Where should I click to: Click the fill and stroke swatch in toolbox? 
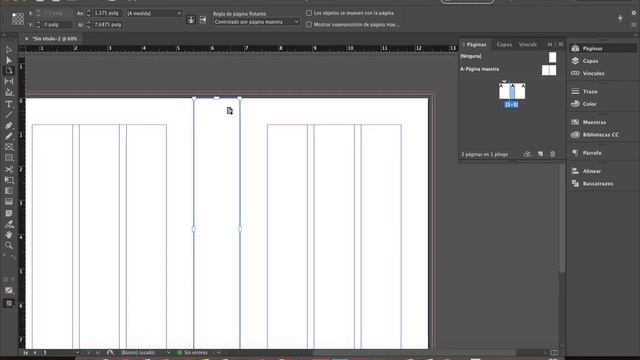click(x=9, y=290)
